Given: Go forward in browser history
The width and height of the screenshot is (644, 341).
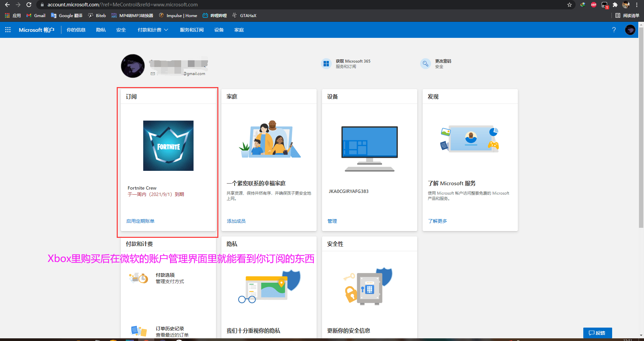Looking at the screenshot, I should pos(18,5).
